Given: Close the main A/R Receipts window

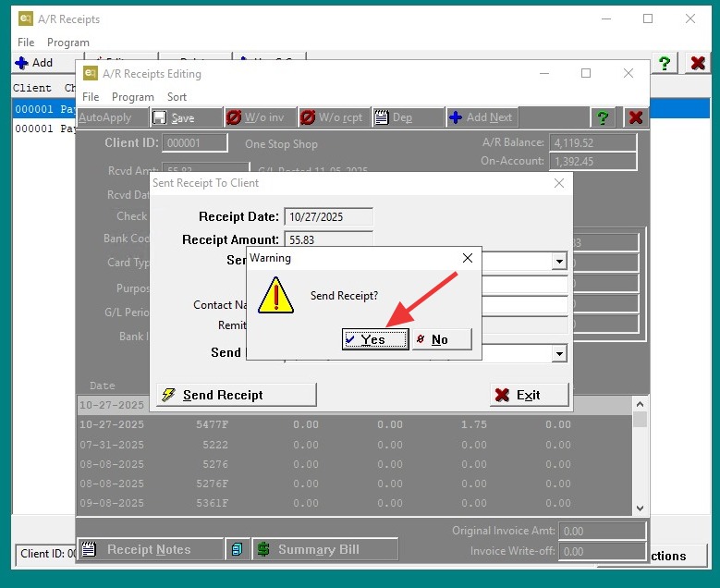Looking at the screenshot, I should (x=690, y=18).
